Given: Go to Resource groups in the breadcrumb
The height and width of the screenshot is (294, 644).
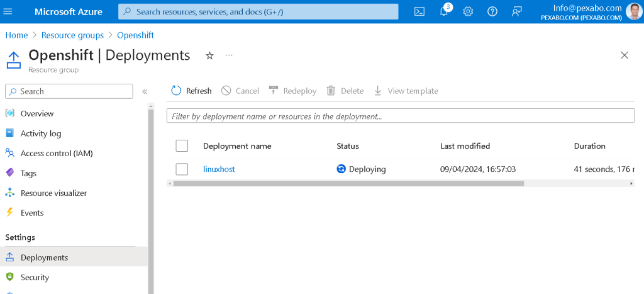Looking at the screenshot, I should coord(73,35).
